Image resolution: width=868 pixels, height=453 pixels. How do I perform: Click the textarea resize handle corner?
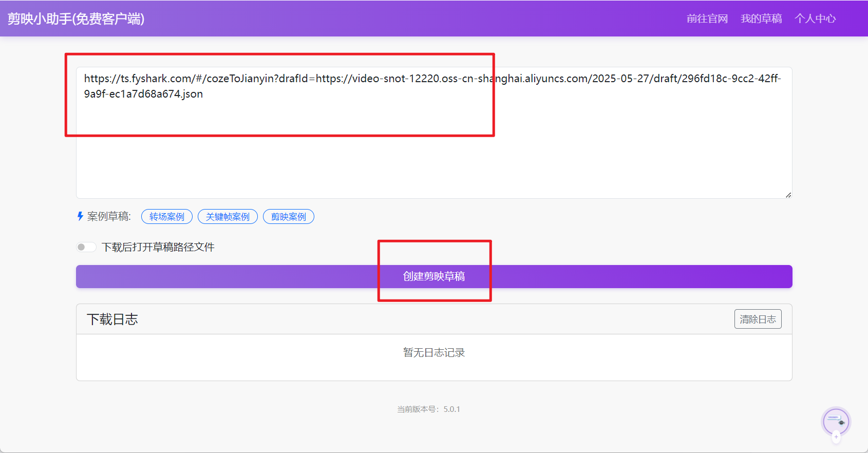point(788,195)
